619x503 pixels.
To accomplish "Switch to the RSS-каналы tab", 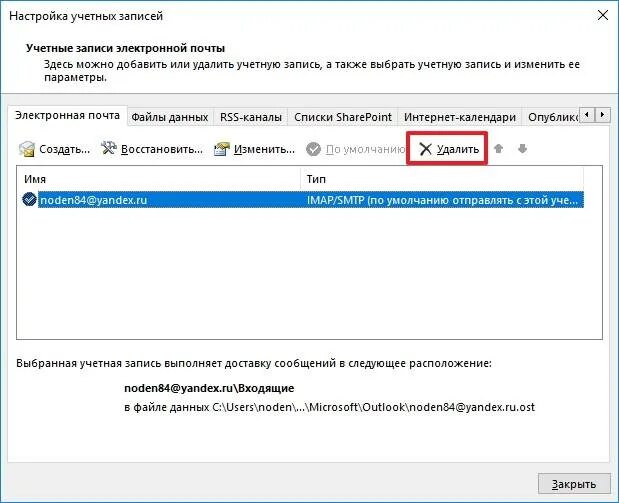I will coord(251,117).
